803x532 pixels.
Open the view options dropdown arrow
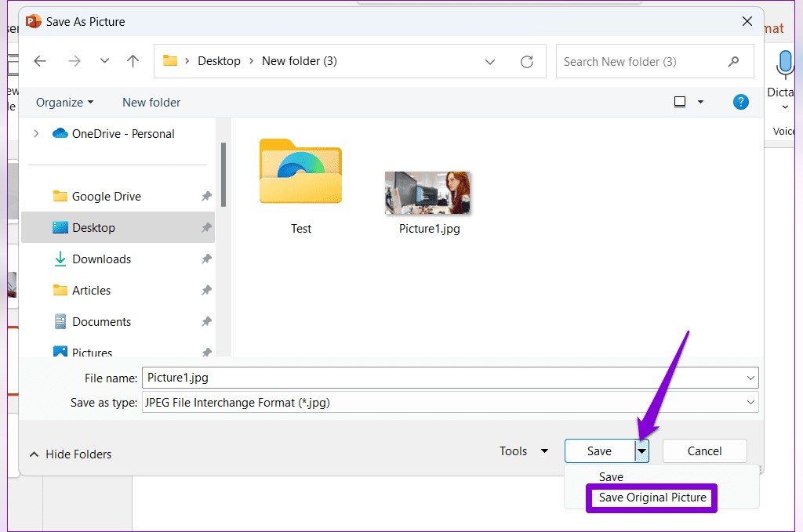tap(700, 102)
